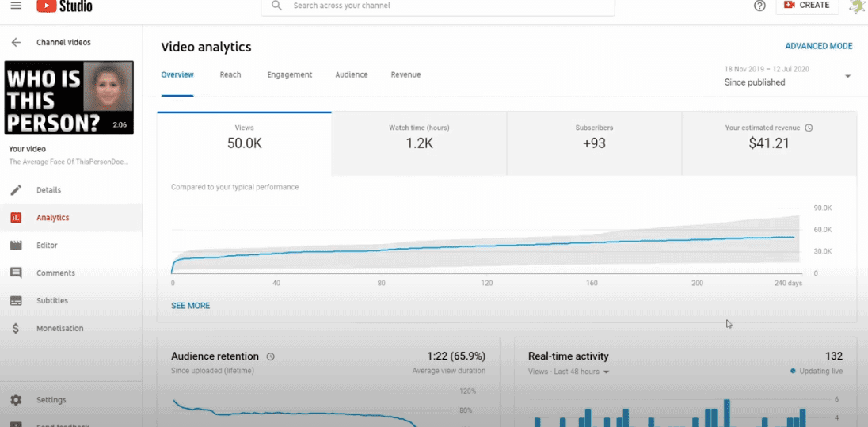868x427 pixels.
Task: Open the help question mark icon
Action: point(759,6)
